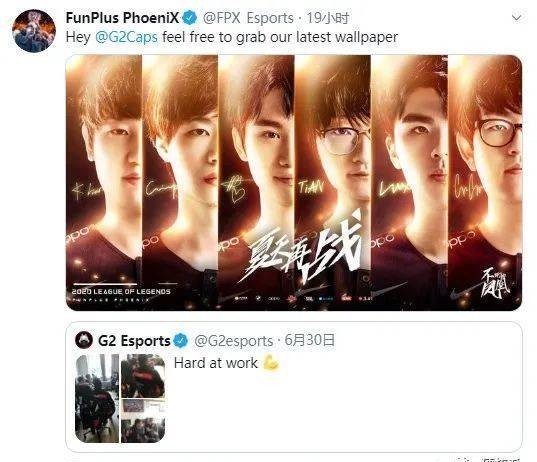Image resolution: width=537 pixels, height=462 pixels.
Task: Click the Tian player portrait panel
Action: point(332,183)
